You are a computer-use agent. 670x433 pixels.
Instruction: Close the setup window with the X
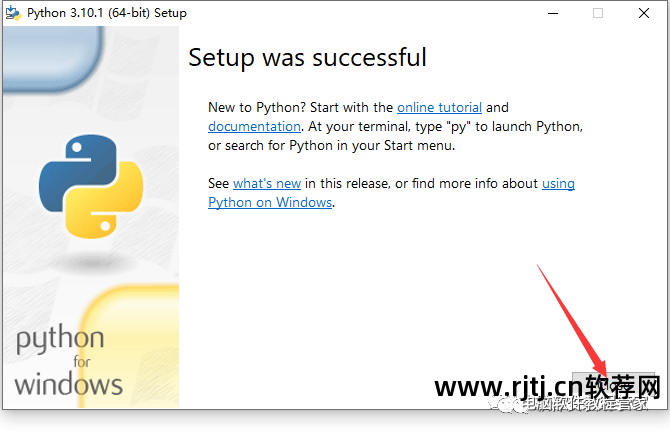644,13
